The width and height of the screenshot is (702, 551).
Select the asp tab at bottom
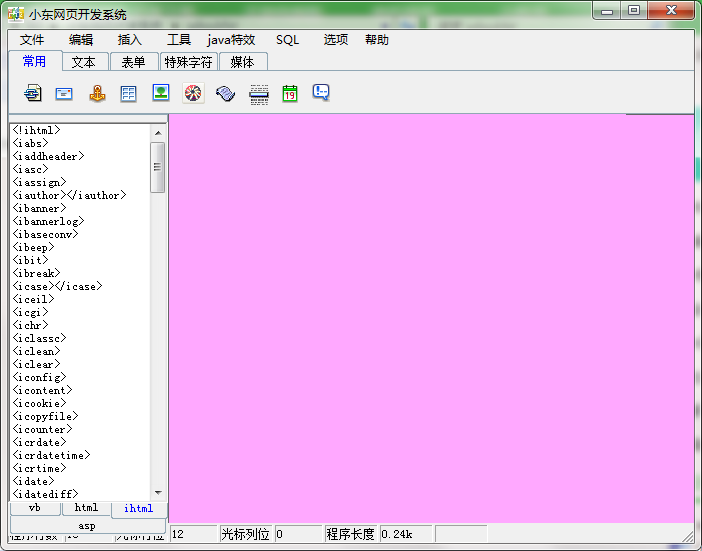tap(87, 525)
